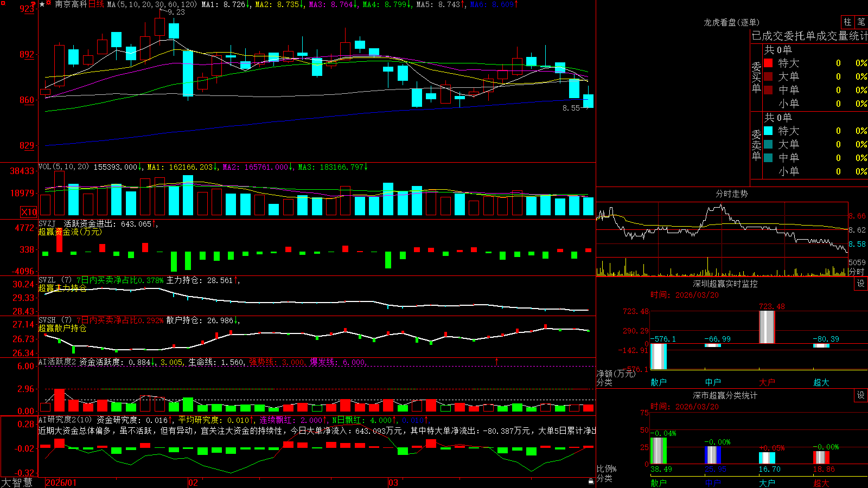Select the AI研究度2(10) indicator label

[x=65, y=420]
